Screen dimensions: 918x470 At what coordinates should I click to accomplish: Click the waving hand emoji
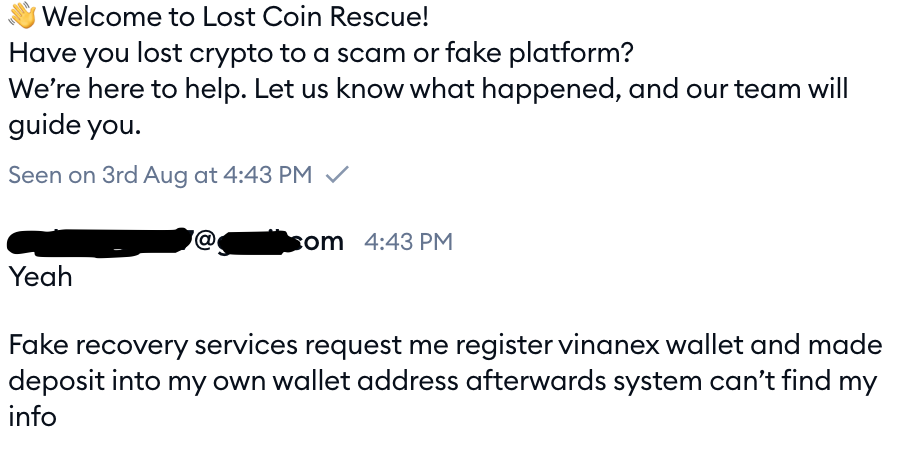(22, 15)
